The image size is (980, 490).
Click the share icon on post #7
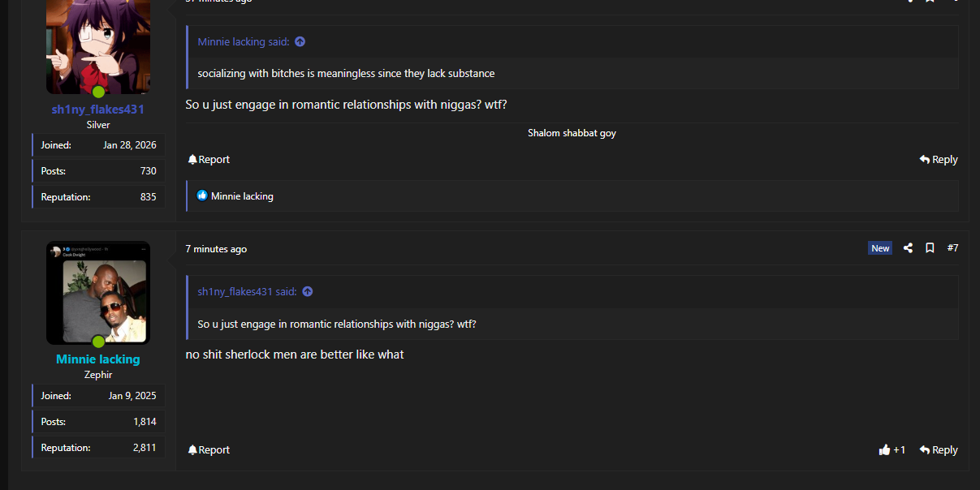pyautogui.click(x=909, y=248)
